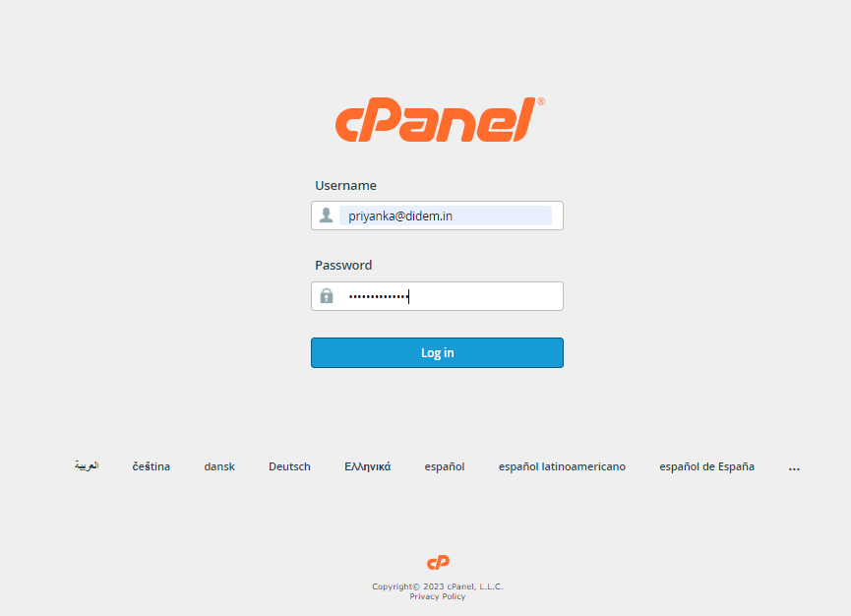
Task: Select Ελληνικά language option
Action: (367, 466)
